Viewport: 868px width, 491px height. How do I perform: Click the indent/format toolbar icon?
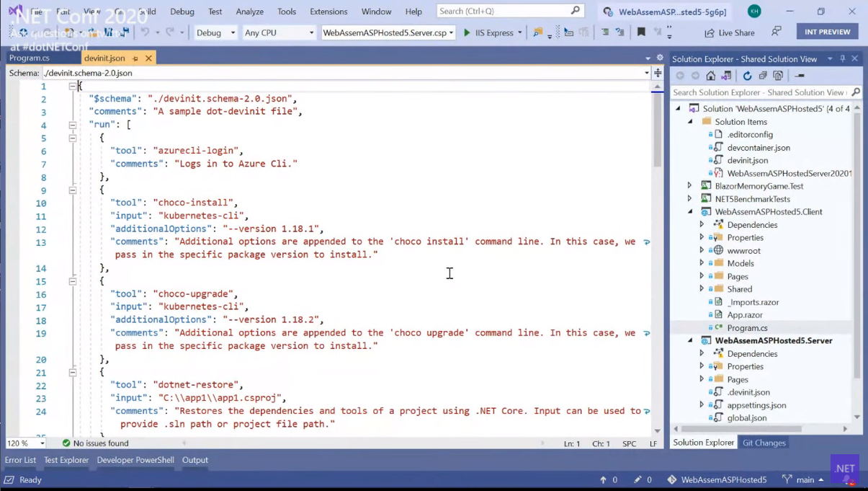(604, 32)
